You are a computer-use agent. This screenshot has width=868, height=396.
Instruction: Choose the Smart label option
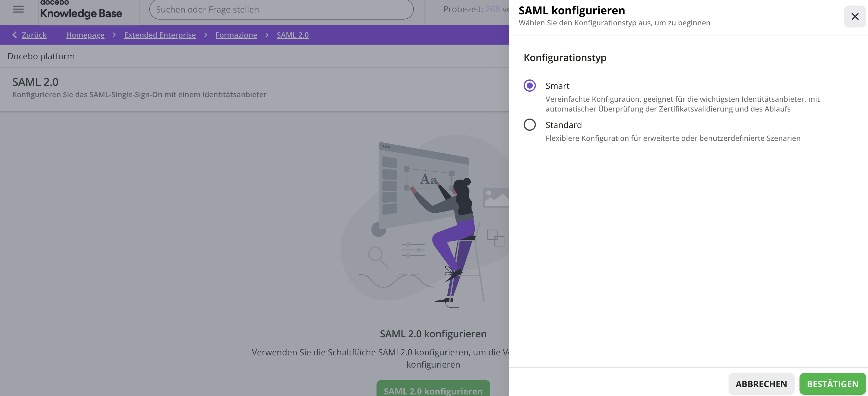[557, 86]
